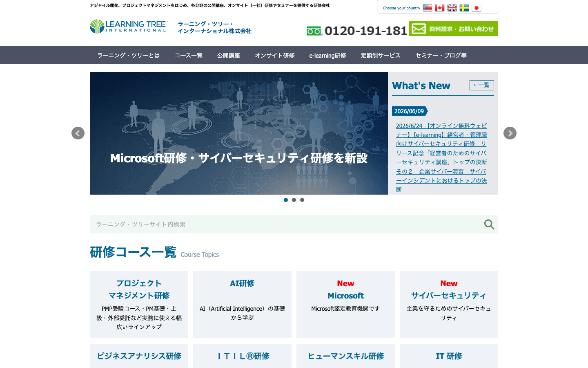Click the Choose your country label
This screenshot has height=368, width=588.
tap(401, 8)
